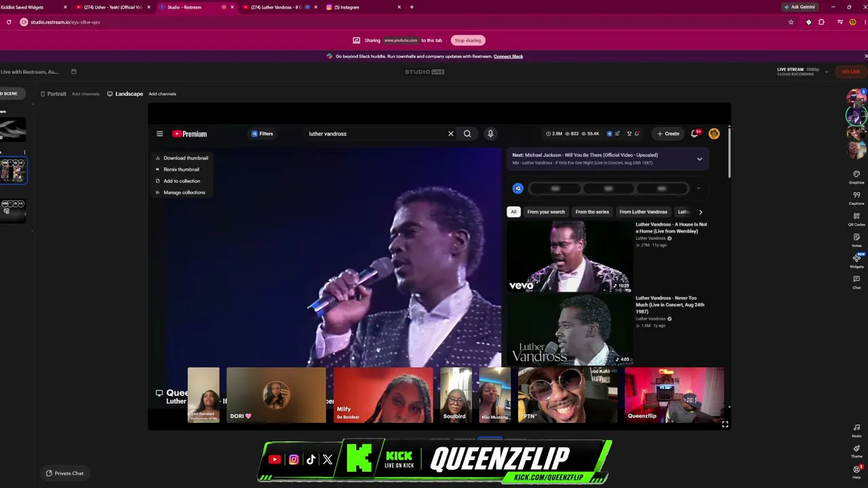Open the Chrome profile avatar
This screenshot has height=488, width=868.
click(852, 22)
